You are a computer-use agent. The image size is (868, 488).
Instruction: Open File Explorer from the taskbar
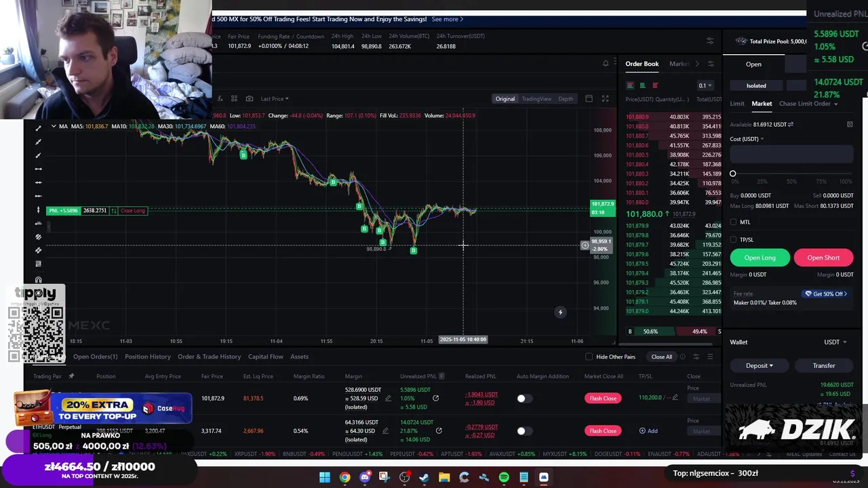pos(444,478)
